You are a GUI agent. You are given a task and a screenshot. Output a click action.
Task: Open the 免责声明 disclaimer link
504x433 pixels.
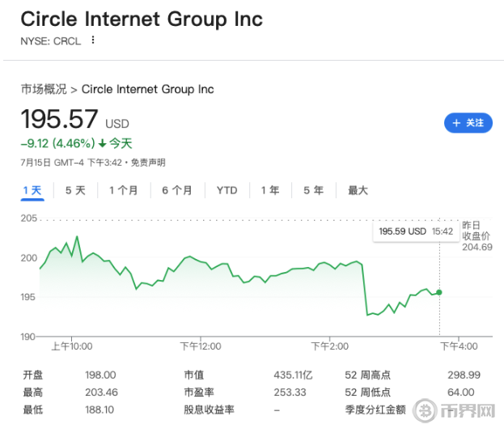148,163
